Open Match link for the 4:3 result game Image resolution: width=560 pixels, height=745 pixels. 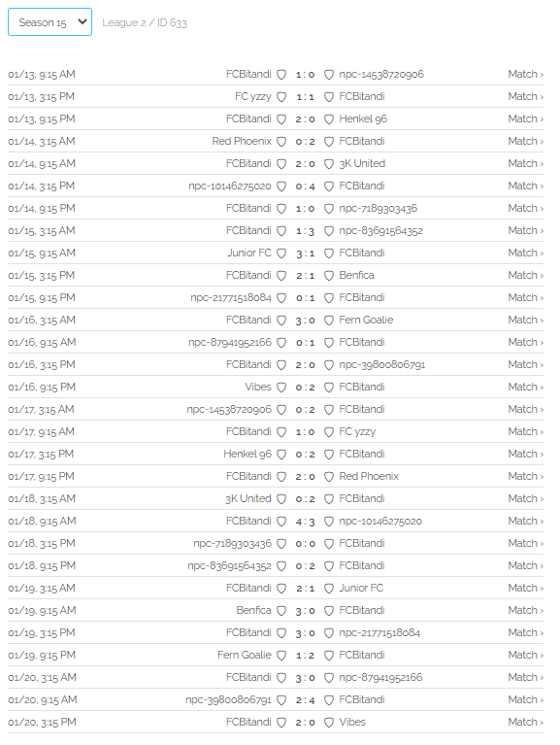(525, 521)
